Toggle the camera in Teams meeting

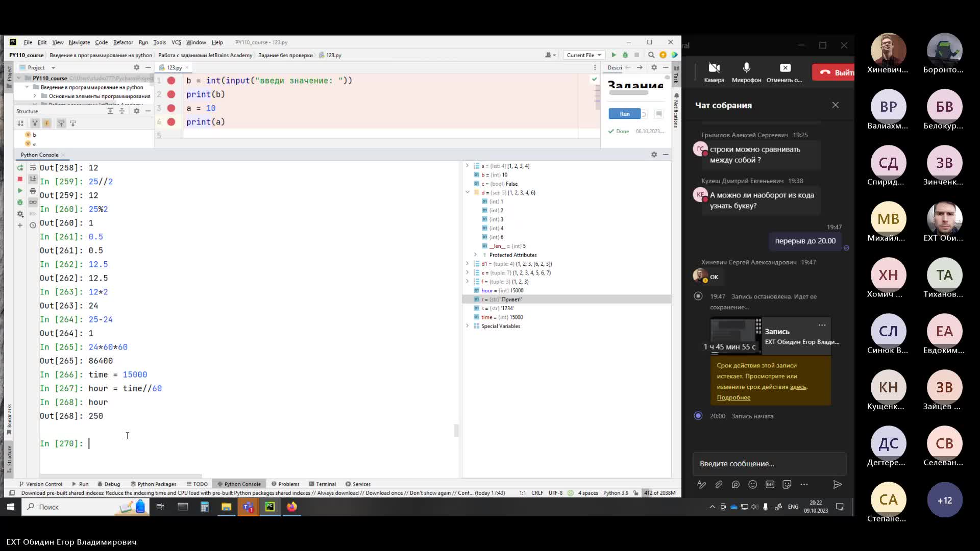click(714, 72)
